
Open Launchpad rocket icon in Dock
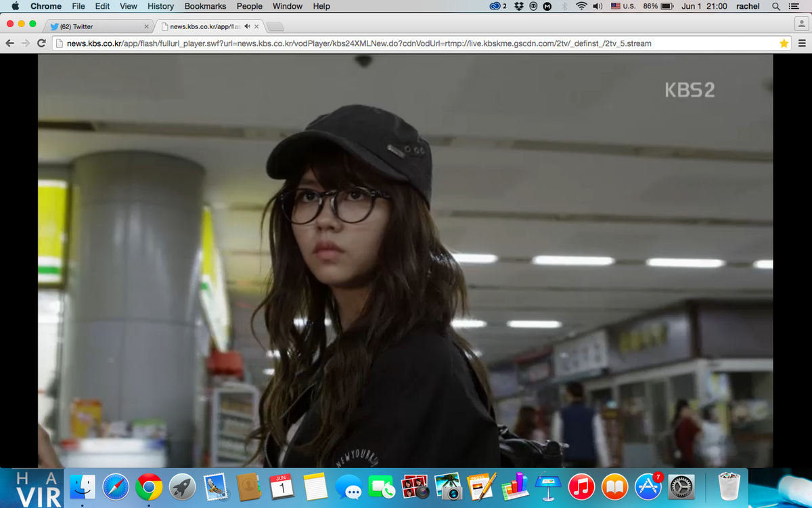182,486
